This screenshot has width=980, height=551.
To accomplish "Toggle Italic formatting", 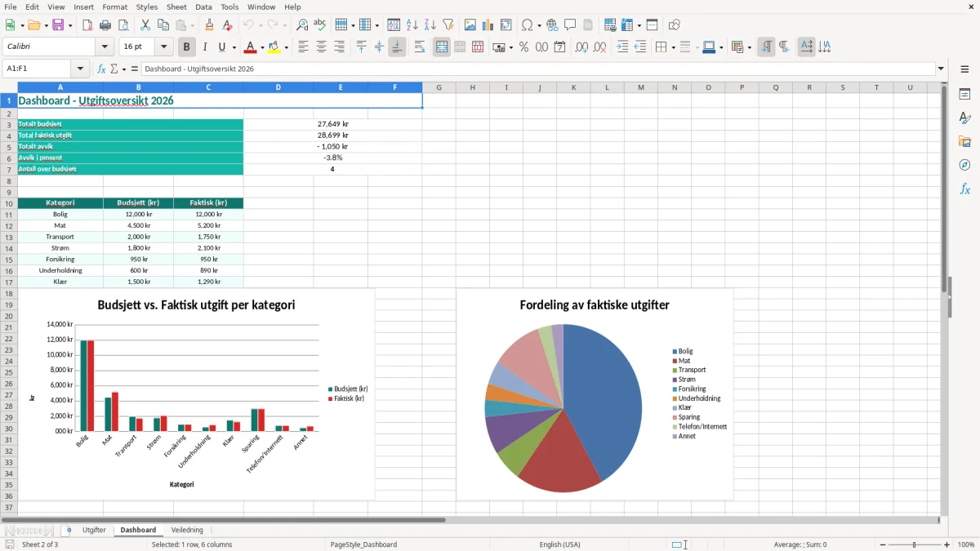I will point(205,47).
